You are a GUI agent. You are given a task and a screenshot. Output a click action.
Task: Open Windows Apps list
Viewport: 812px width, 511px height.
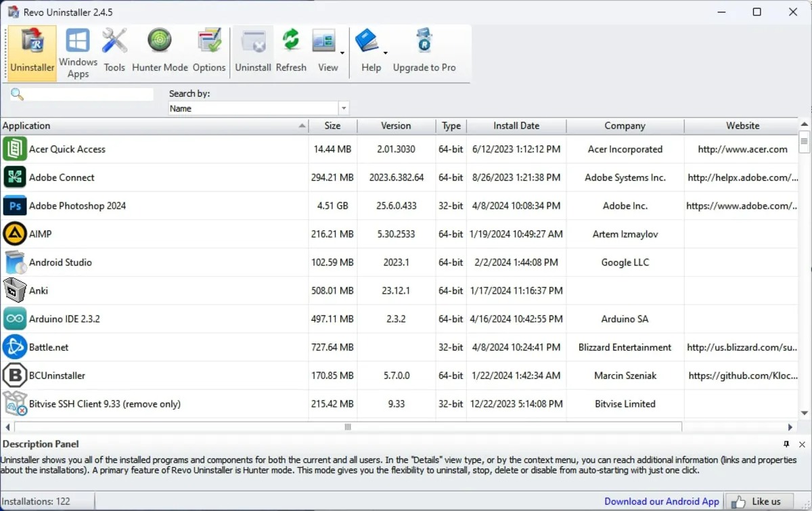[78, 53]
